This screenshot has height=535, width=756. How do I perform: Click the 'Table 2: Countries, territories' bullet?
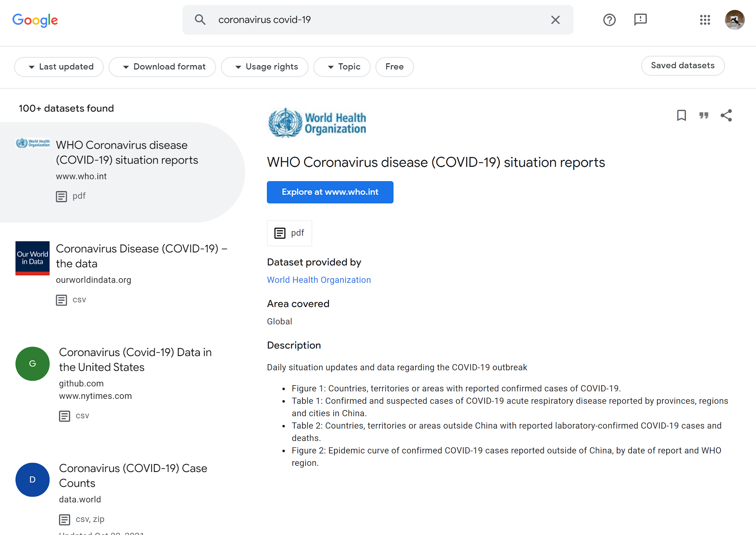pyautogui.click(x=506, y=432)
